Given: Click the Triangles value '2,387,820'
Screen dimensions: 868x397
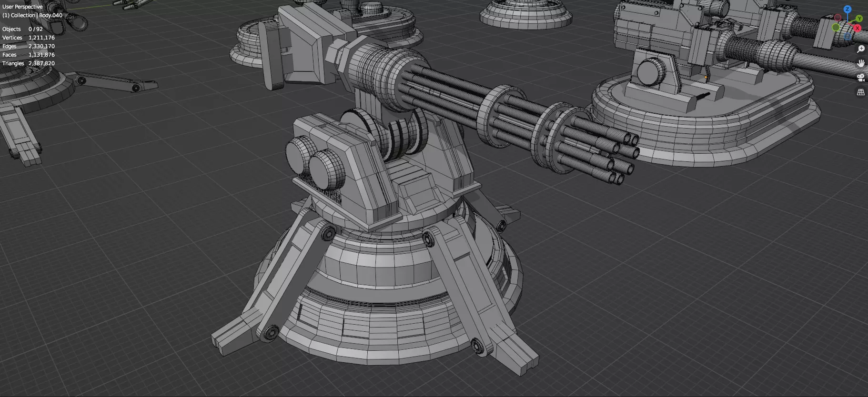Looking at the screenshot, I should 41,63.
